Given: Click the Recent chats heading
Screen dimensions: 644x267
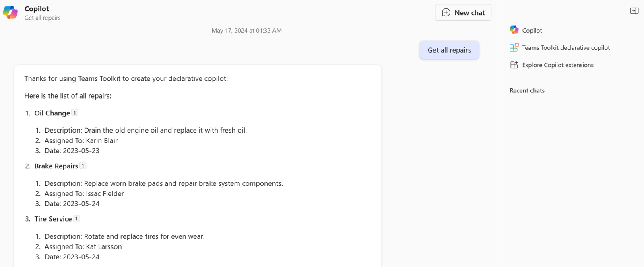Looking at the screenshot, I should tap(526, 90).
